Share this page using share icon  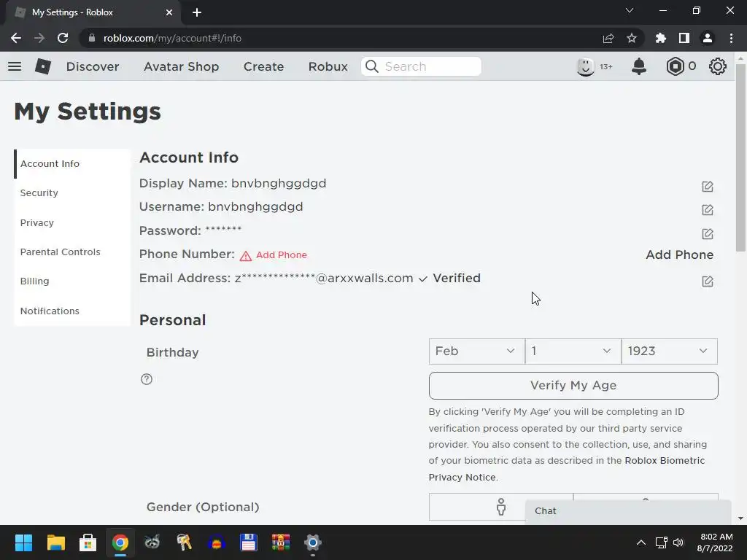coord(608,38)
